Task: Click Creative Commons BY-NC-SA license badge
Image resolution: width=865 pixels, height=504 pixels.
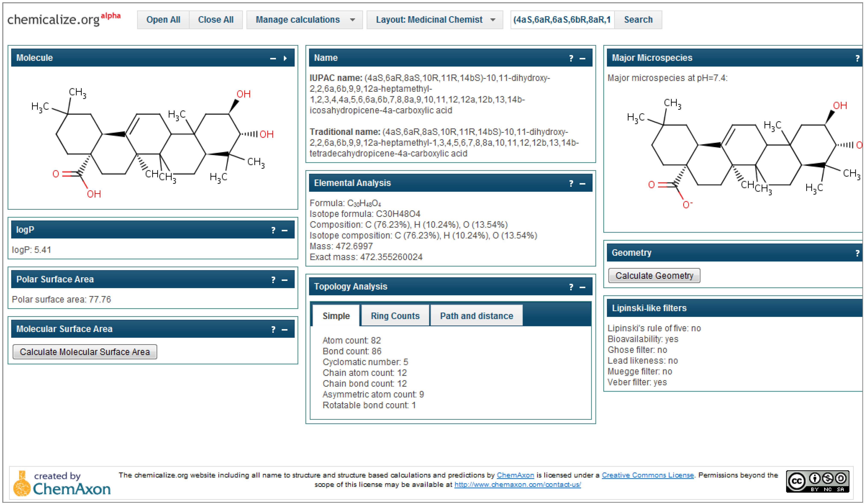Action: pos(817,481)
